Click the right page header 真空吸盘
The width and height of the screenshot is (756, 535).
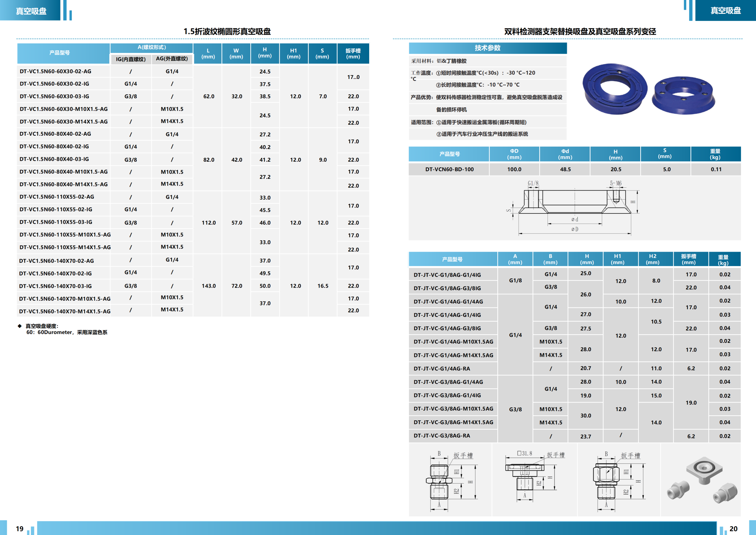point(725,11)
